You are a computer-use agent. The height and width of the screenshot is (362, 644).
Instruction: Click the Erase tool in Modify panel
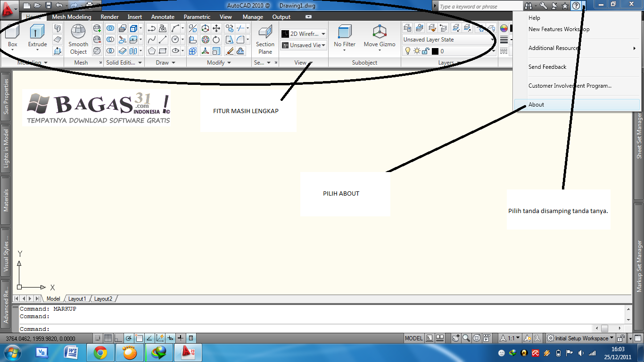coord(230,51)
